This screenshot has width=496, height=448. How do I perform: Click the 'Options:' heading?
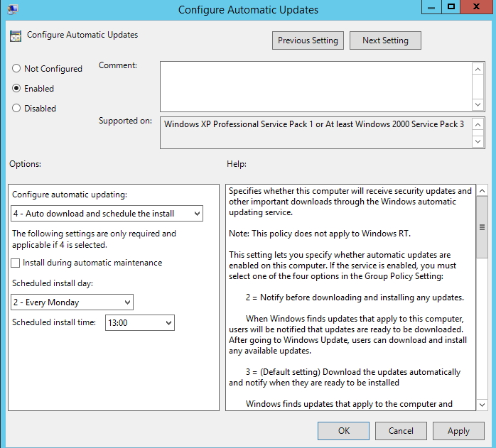25,164
